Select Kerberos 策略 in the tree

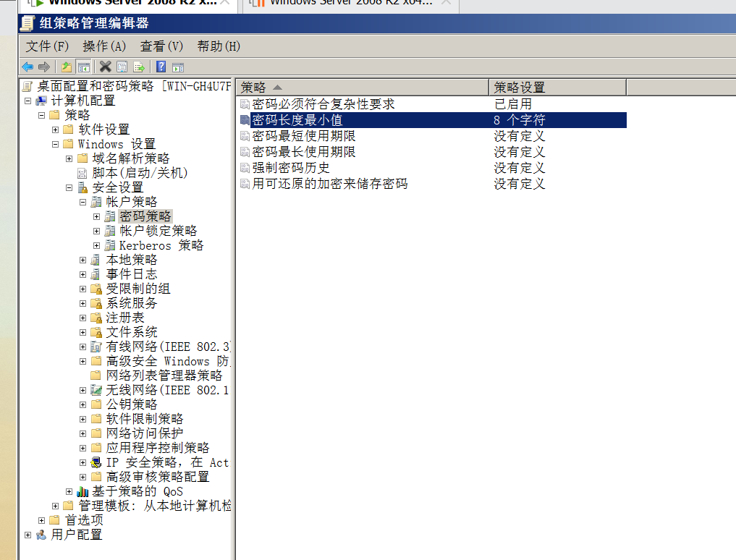pyautogui.click(x=161, y=245)
